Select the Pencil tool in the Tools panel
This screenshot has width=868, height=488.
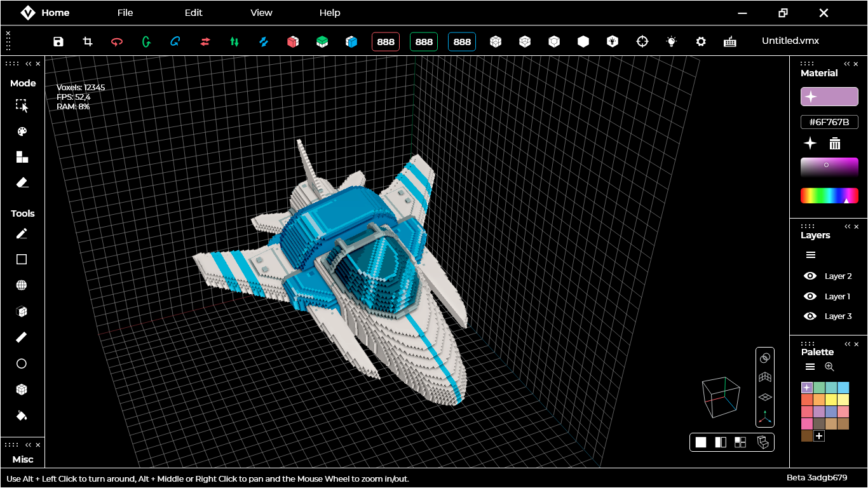[22, 233]
